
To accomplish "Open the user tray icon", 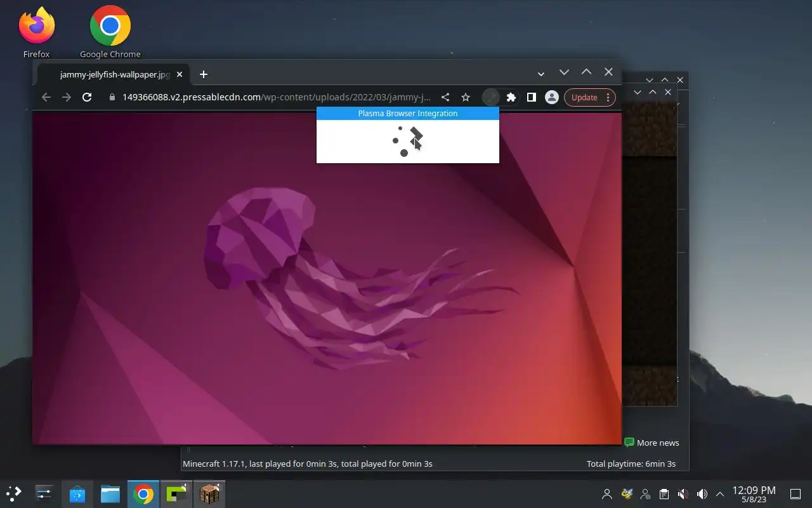I will click(x=607, y=494).
